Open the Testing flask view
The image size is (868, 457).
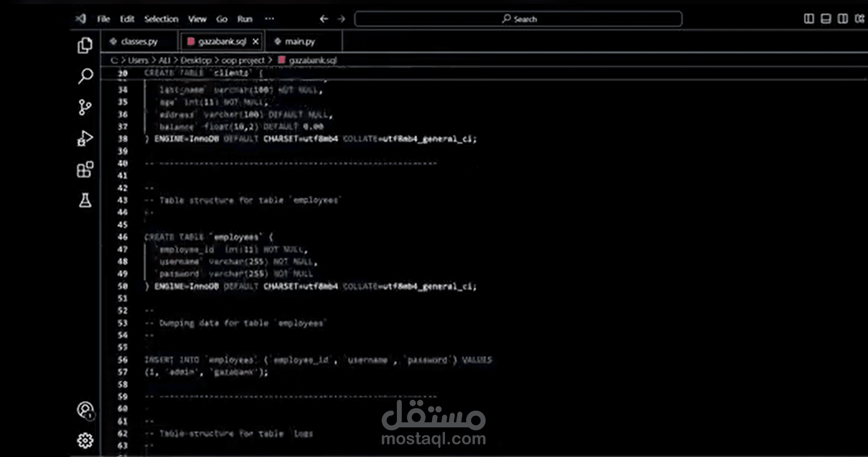click(x=85, y=200)
